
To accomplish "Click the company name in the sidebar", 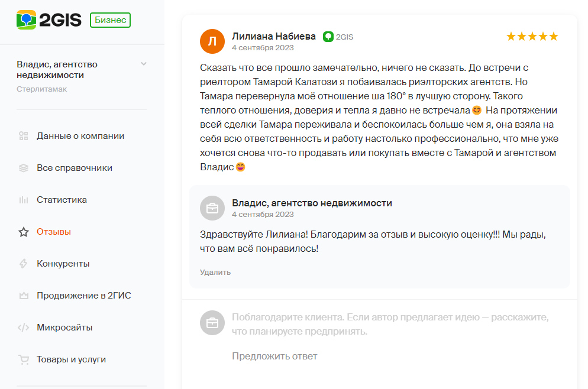I will coord(57,70).
